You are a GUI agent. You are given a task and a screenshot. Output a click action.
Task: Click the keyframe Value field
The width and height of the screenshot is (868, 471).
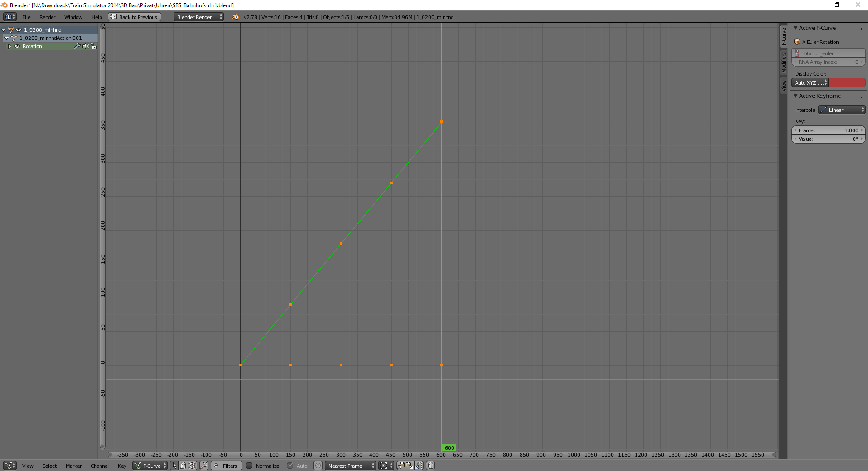829,139
